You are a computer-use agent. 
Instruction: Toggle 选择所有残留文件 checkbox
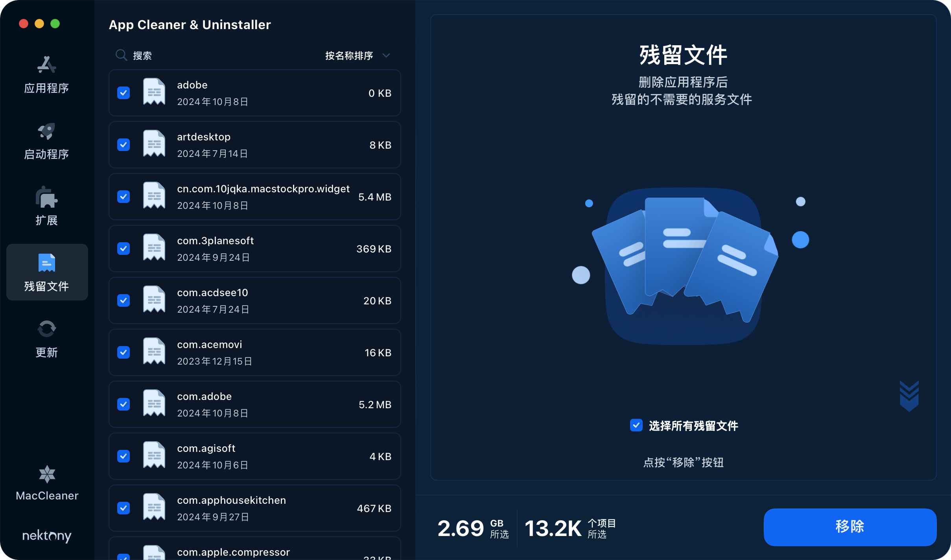point(637,426)
